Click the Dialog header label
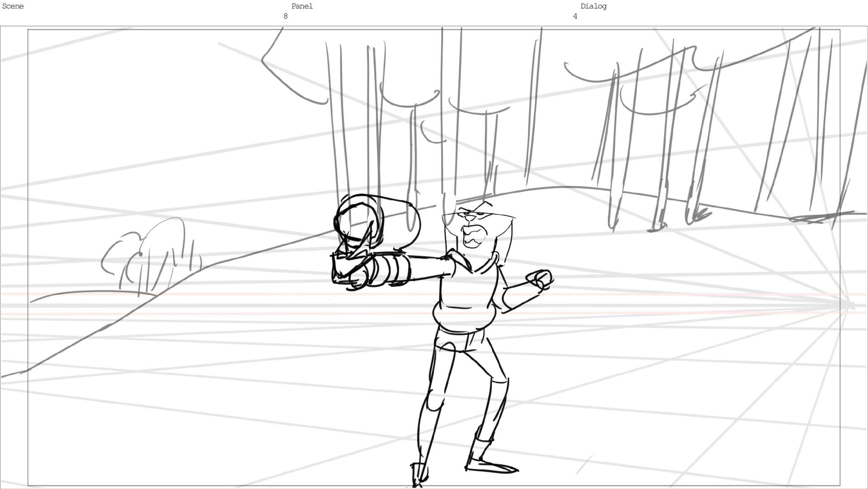The height and width of the screenshot is (489, 868). 593,6
